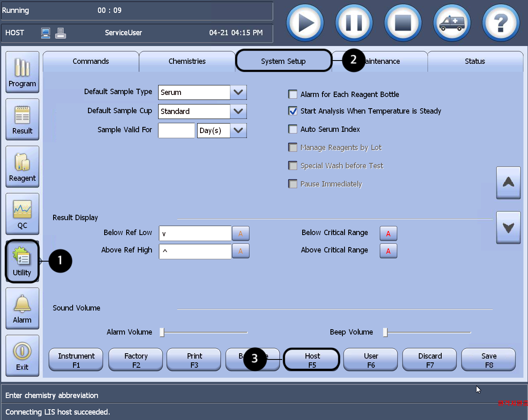528x420 pixels.
Task: Open Help with the question mark icon
Action: click(x=501, y=23)
